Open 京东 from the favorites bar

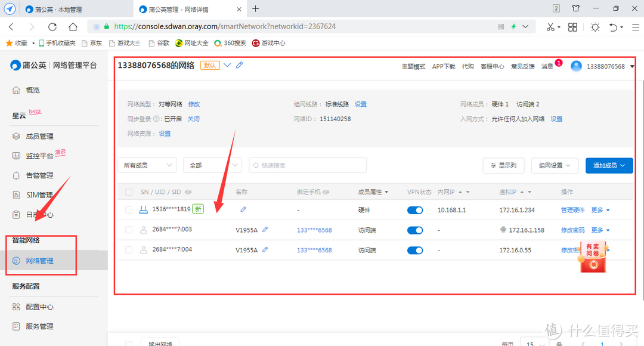point(95,42)
